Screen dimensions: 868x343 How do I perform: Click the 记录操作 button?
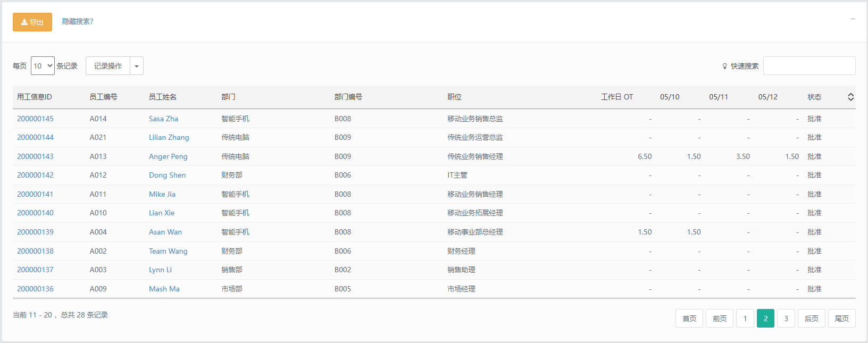(x=108, y=66)
